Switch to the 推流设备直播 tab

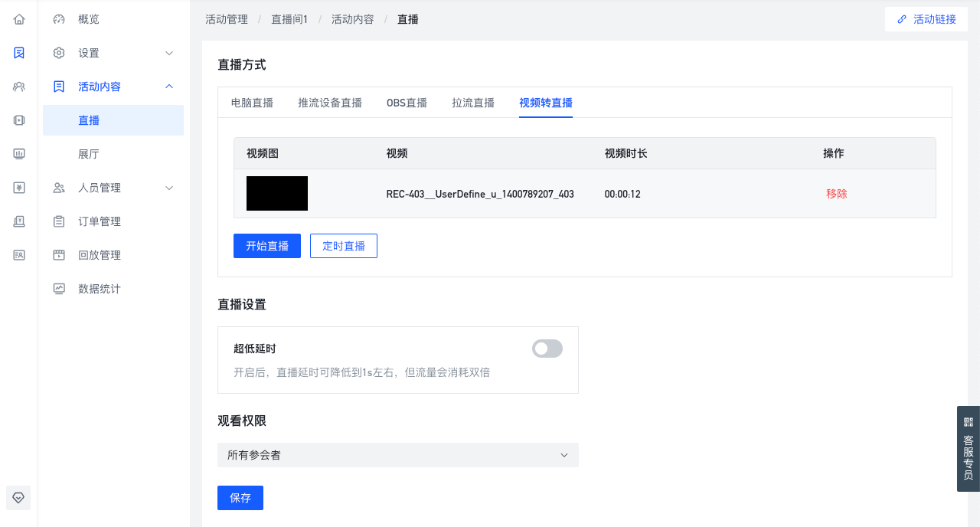pos(330,103)
